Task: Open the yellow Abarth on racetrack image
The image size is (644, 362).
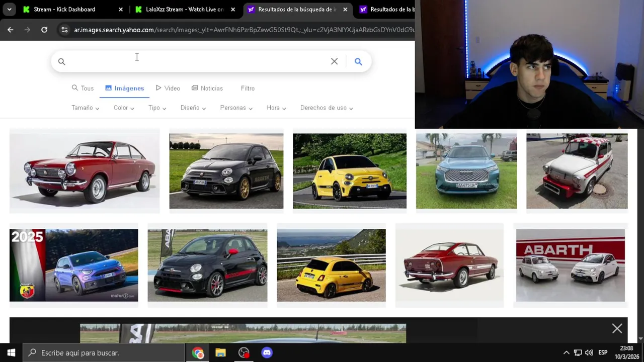Action: pyautogui.click(x=350, y=171)
